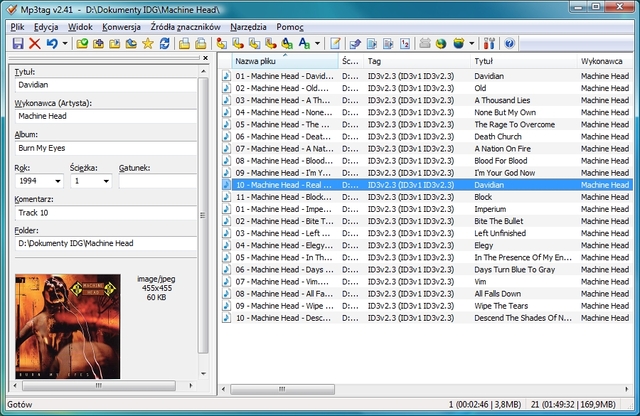Image resolution: width=640 pixels, height=416 pixels.
Task: Click the fourth converter icon with red arrow
Action: (x=271, y=43)
